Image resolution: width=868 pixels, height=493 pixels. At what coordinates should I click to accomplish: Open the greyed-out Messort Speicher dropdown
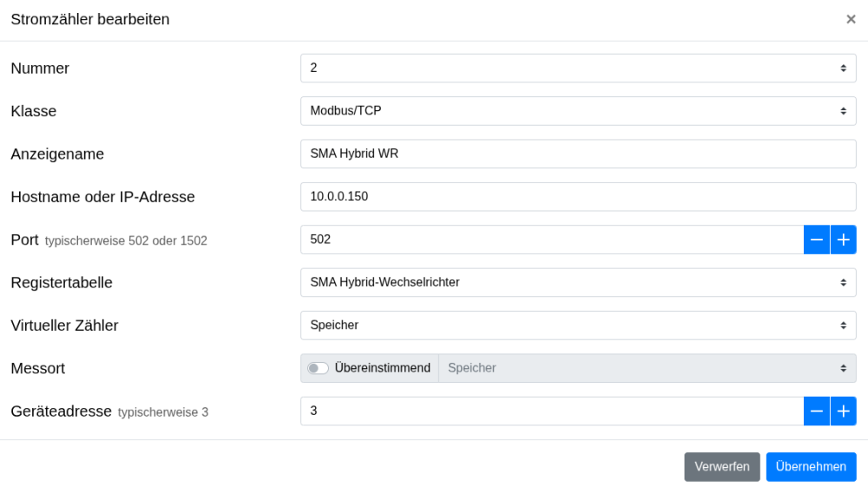click(x=647, y=368)
